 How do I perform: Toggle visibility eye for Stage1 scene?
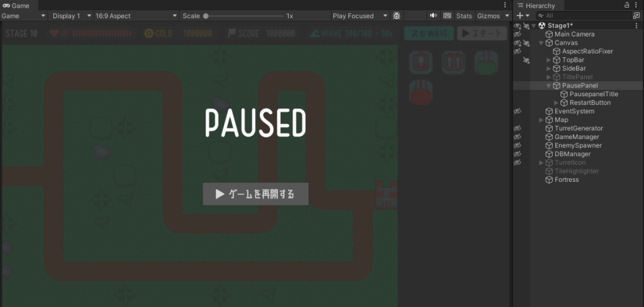click(518, 26)
